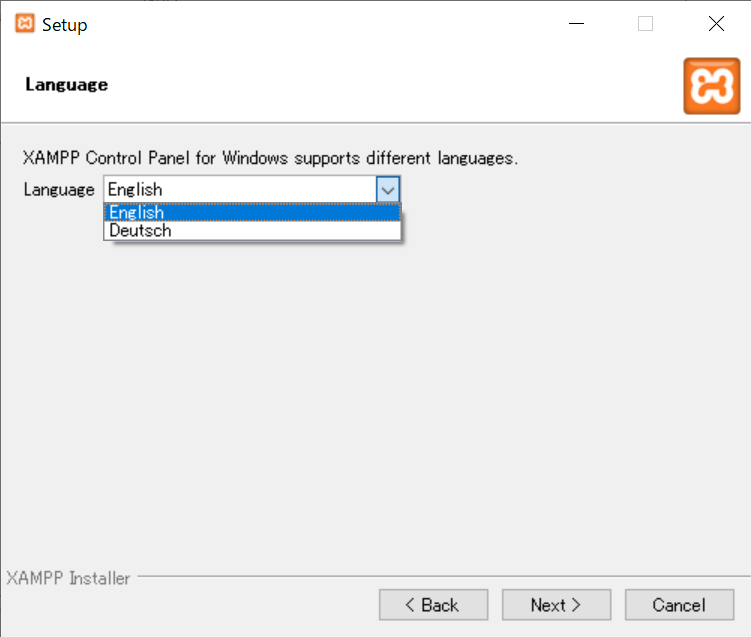Go back with the Back button
Image resolution: width=751 pixels, height=637 pixels.
[x=433, y=605]
